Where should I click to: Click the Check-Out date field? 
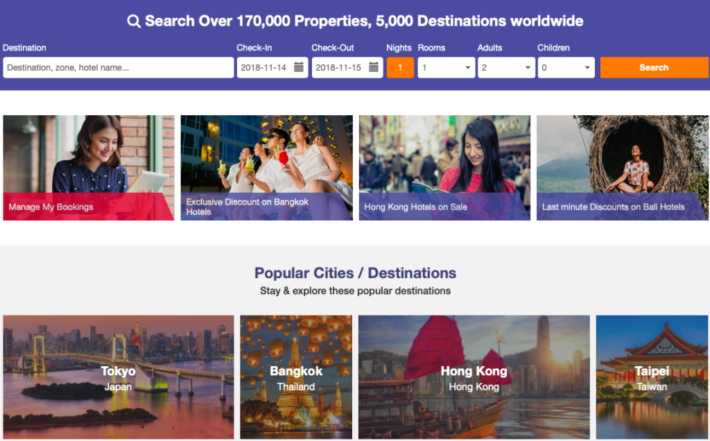point(347,67)
